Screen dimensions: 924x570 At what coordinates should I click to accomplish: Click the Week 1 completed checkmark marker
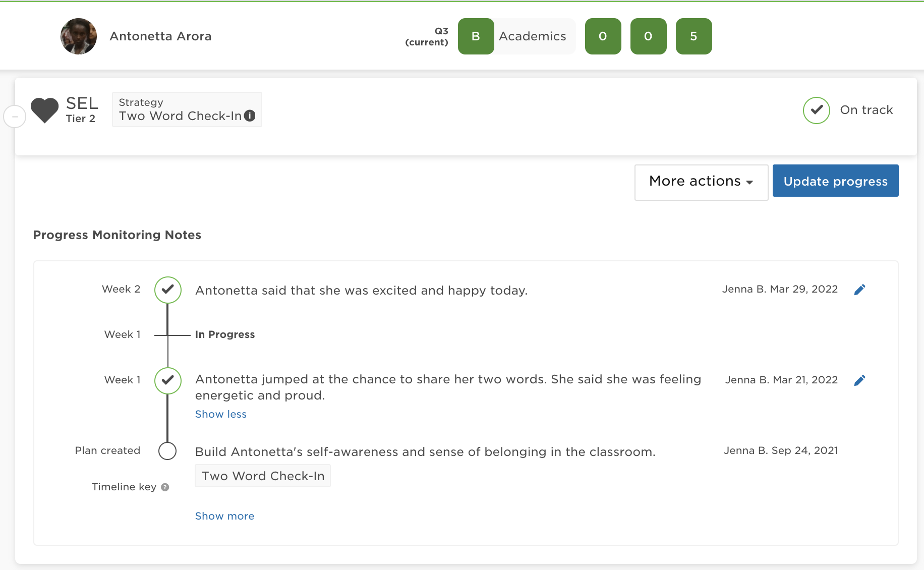point(167,381)
